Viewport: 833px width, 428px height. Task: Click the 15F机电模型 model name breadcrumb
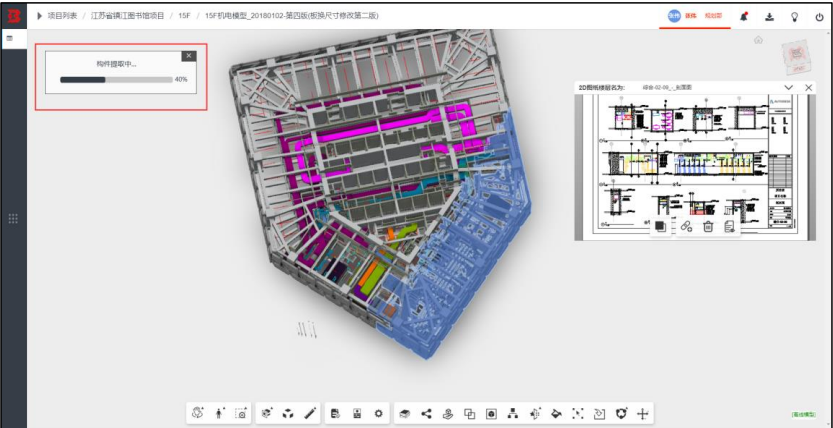[292, 16]
